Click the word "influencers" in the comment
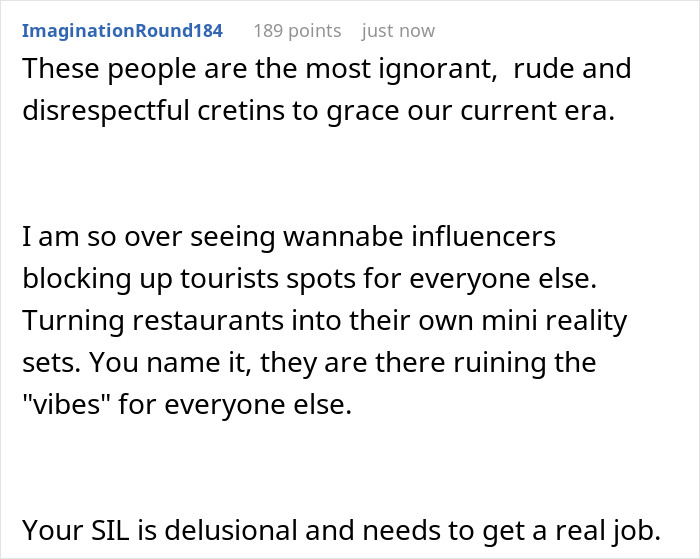Viewport: 700px width, 559px height. click(x=483, y=237)
